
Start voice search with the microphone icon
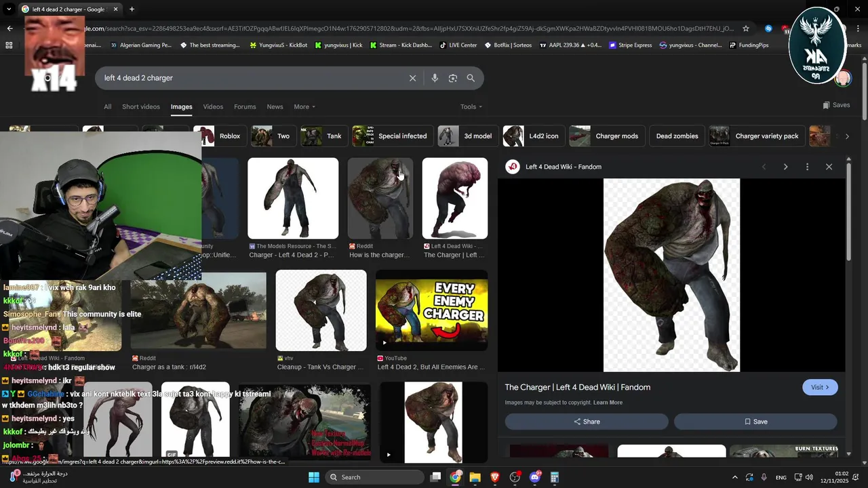pyautogui.click(x=435, y=78)
